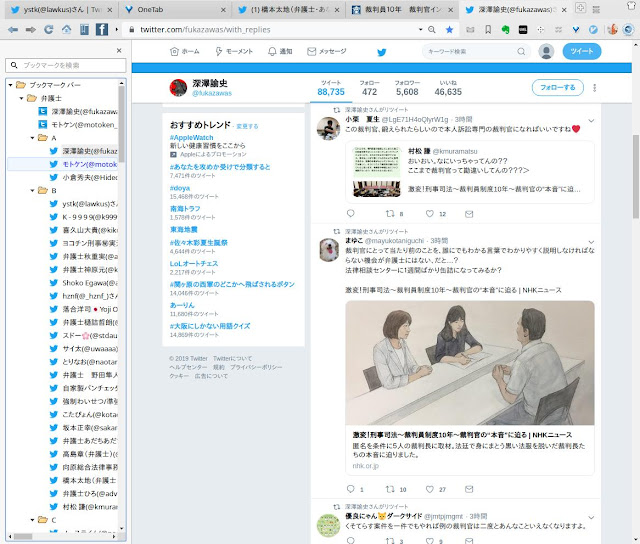640x544 pixels.
Task: Click the bookmark search field
Action: click(x=66, y=65)
